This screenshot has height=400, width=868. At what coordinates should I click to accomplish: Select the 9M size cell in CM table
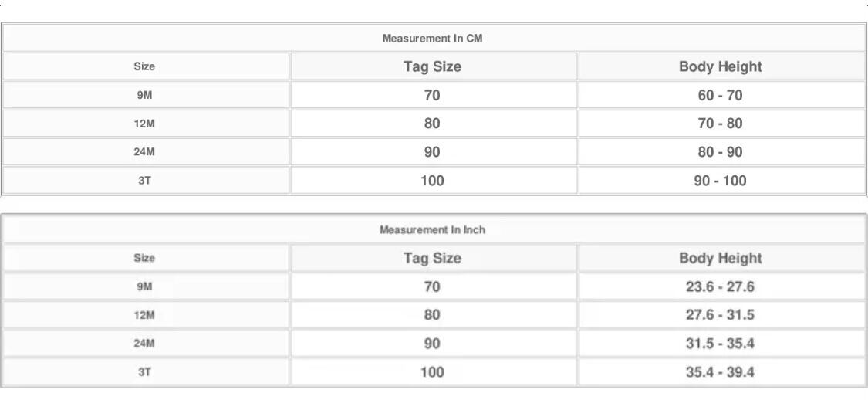coord(144,96)
